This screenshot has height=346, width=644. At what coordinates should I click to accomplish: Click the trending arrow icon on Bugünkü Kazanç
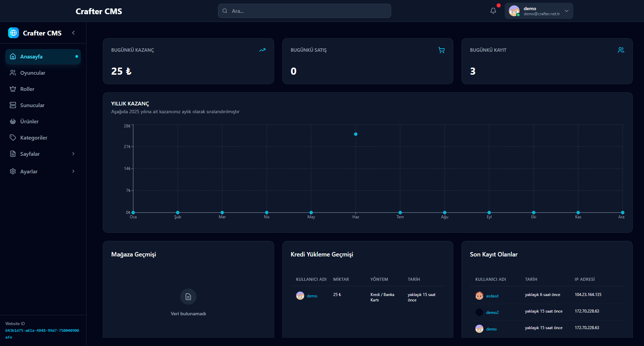click(262, 50)
